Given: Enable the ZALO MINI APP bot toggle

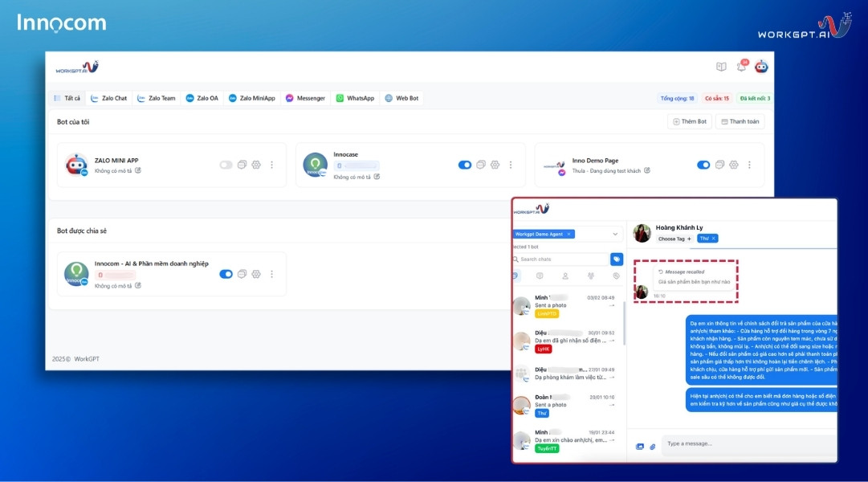Looking at the screenshot, I should (226, 165).
